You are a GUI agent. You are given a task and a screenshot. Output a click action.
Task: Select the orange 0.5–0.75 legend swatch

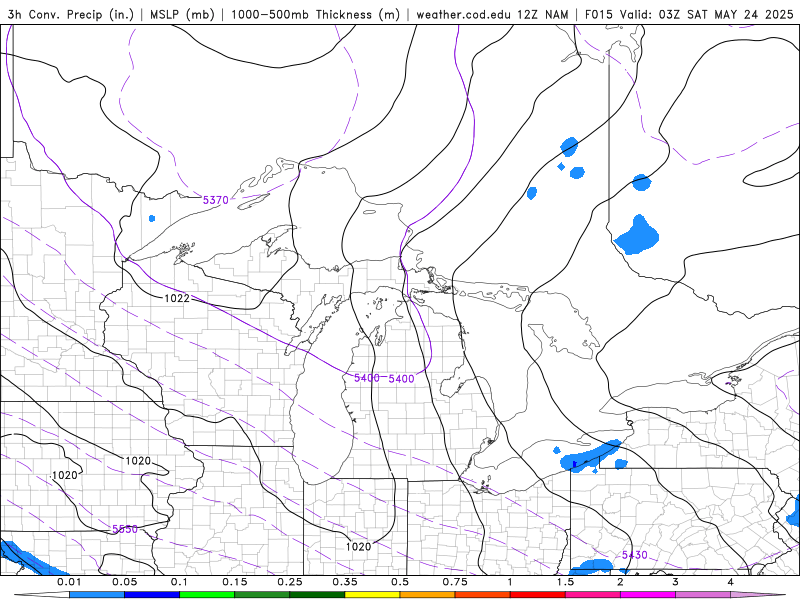pos(428,595)
